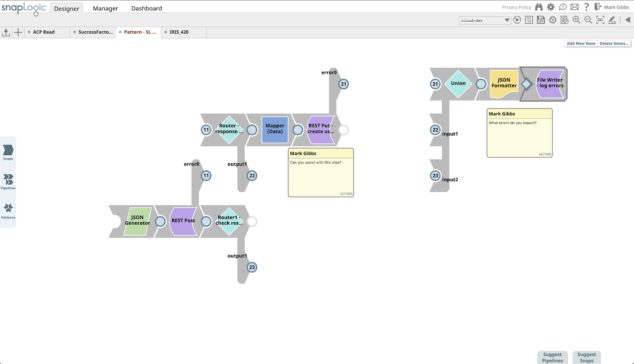This screenshot has width=634, height=364.
Task: Click the open output circle of Router1
Action: tap(252, 221)
